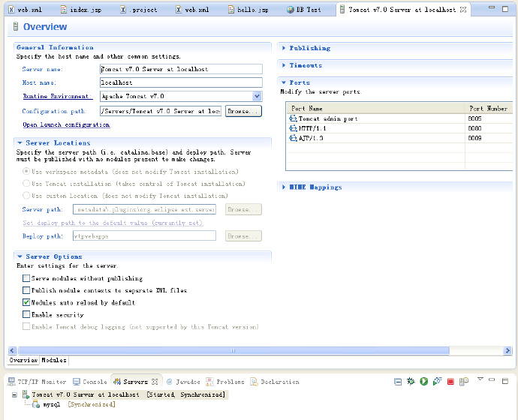The width and height of the screenshot is (518, 420).
Task: Check Enable Tomcat debug logging box
Action: 26,327
